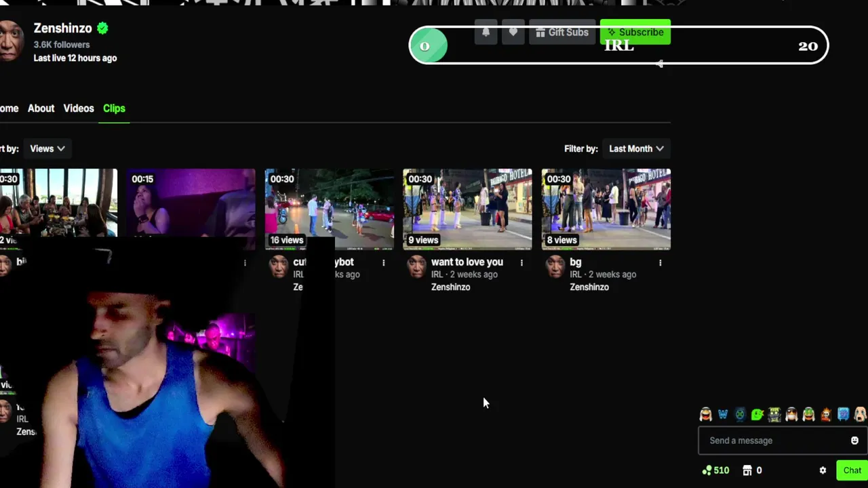Image resolution: width=868 pixels, height=488 pixels.
Task: Insert the flaming skeleton emote
Action: pos(826,415)
